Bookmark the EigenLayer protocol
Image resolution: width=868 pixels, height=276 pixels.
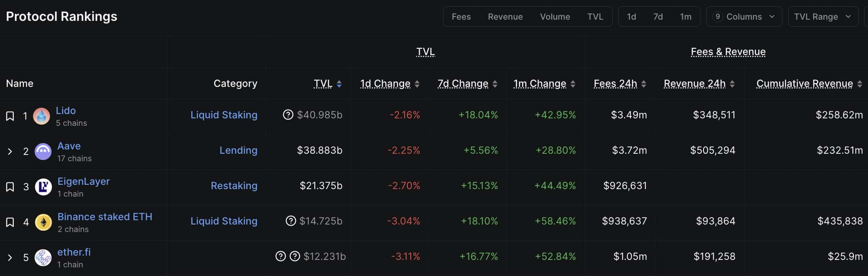(x=9, y=186)
